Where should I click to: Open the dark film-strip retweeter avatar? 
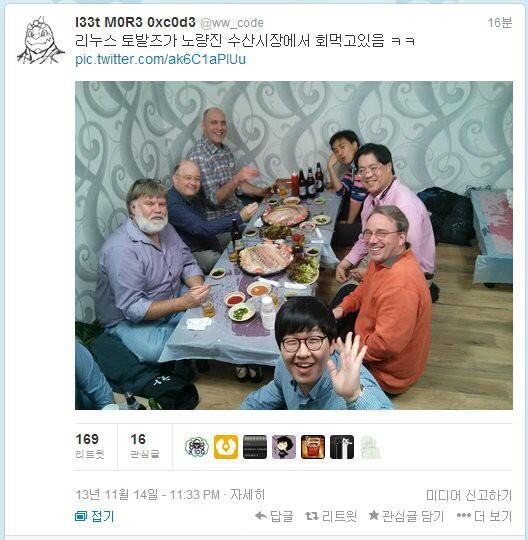[255, 447]
